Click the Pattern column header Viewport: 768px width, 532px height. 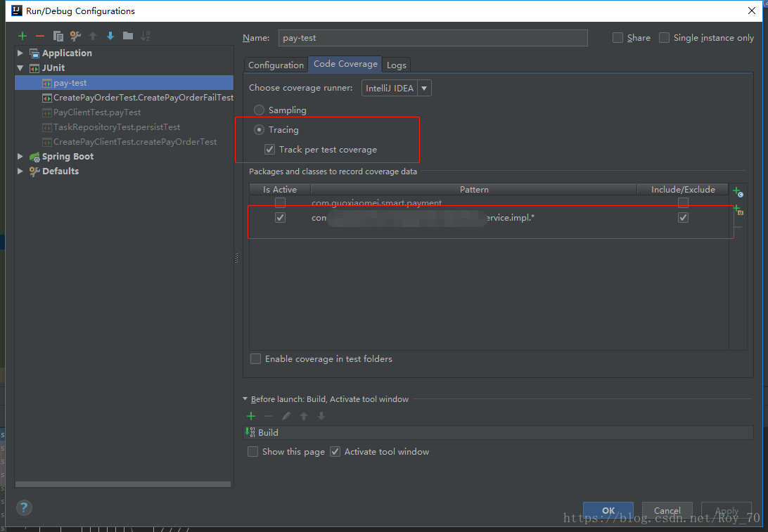coord(473,190)
